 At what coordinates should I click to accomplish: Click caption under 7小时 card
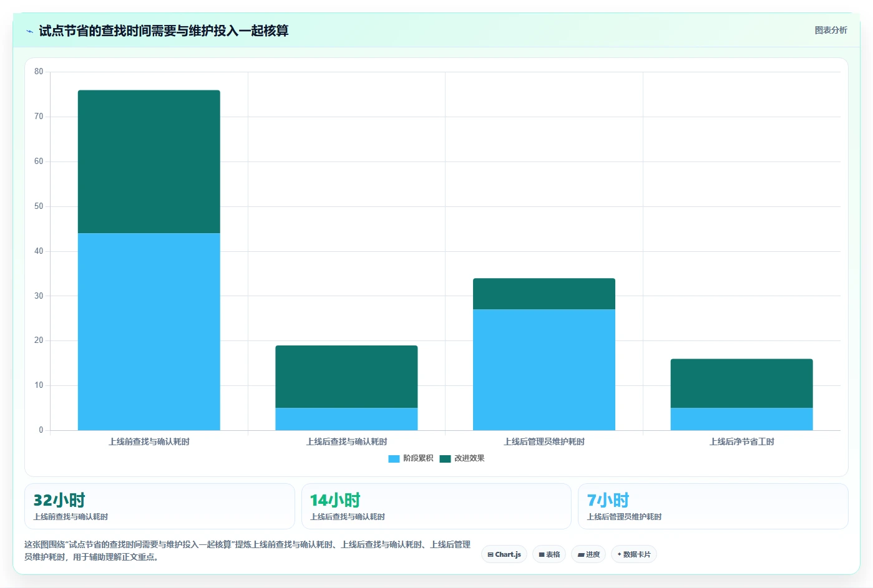[x=624, y=517]
